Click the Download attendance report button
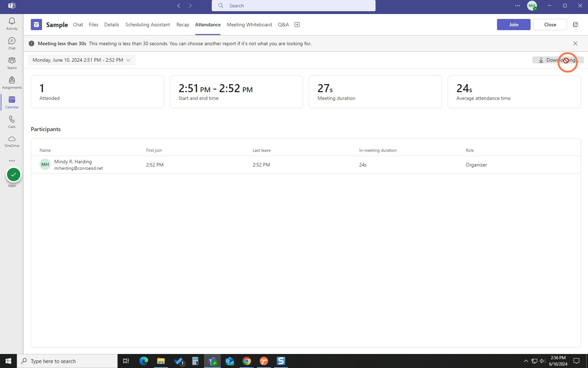 click(x=558, y=60)
